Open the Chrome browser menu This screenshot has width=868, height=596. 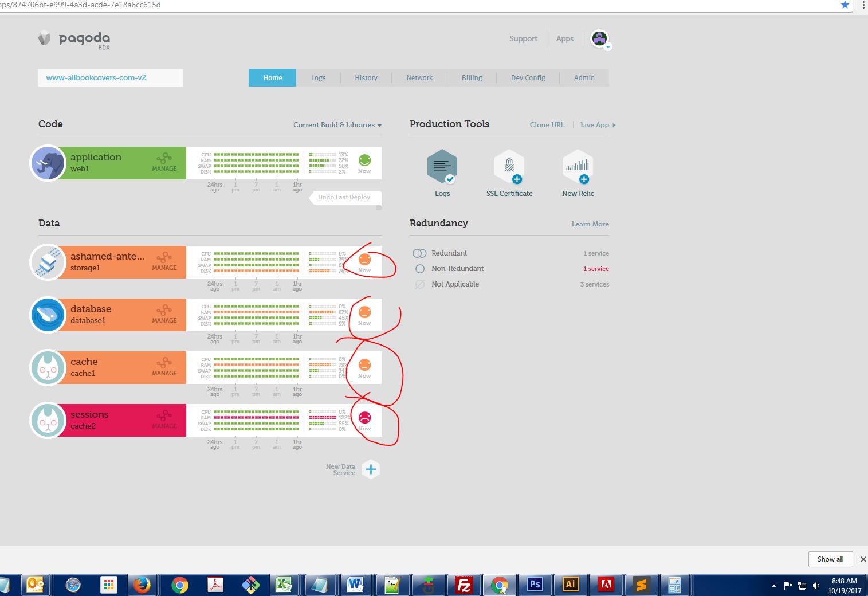pos(863,5)
